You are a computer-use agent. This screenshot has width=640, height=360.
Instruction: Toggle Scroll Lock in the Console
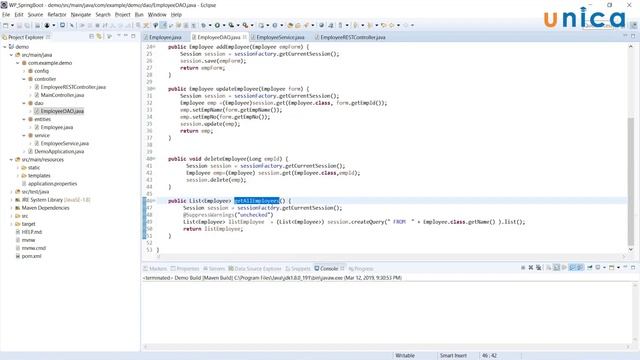pyautogui.click(x=556, y=268)
